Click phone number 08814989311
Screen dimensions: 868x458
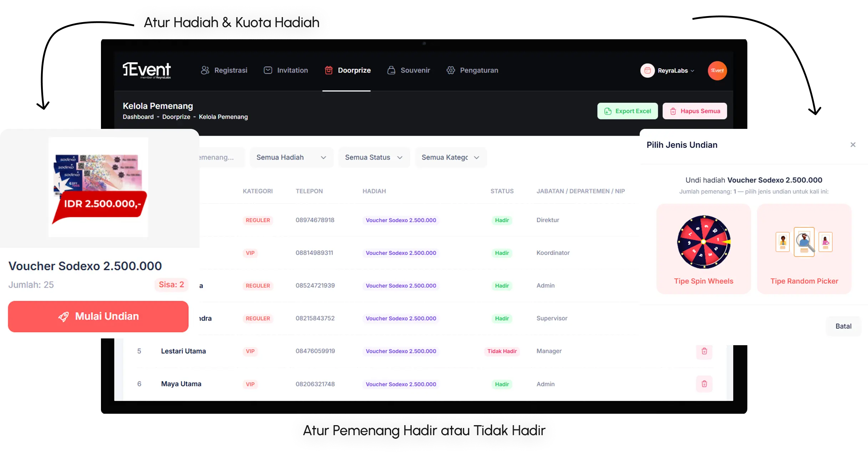(314, 253)
